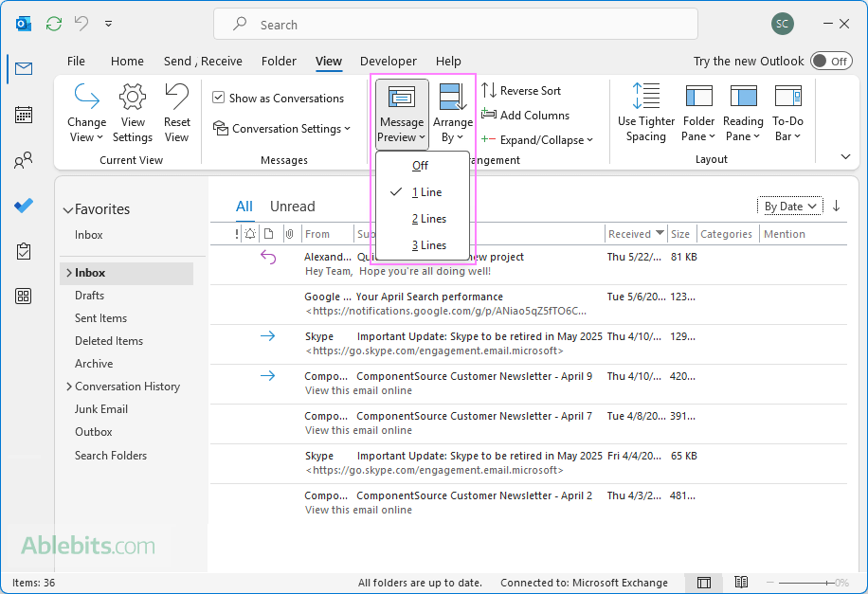Open the People contacts icon

[24, 160]
